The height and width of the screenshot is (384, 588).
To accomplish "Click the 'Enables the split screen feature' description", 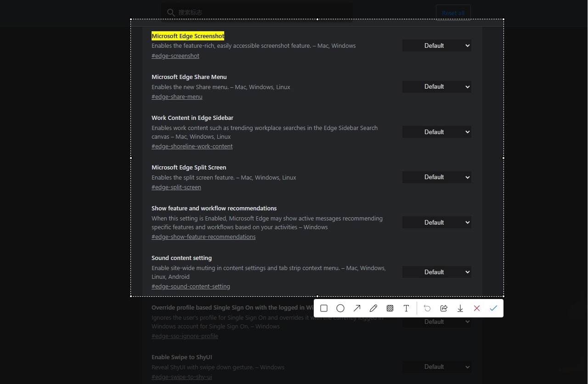I will [x=224, y=177].
